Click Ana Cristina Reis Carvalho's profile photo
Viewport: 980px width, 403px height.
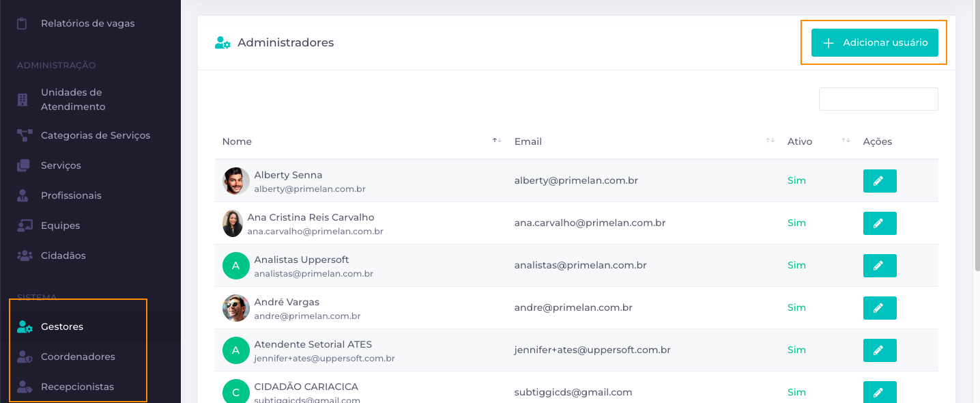(233, 223)
